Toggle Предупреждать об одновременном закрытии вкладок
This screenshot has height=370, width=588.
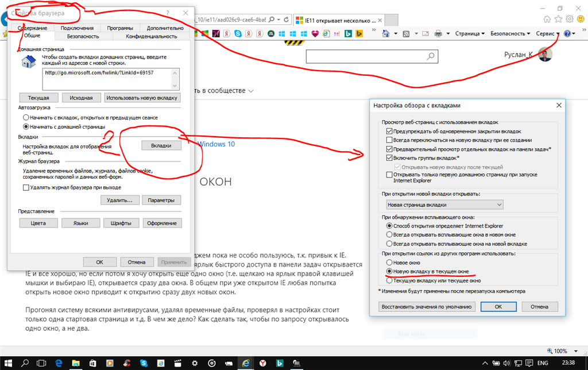click(x=389, y=132)
